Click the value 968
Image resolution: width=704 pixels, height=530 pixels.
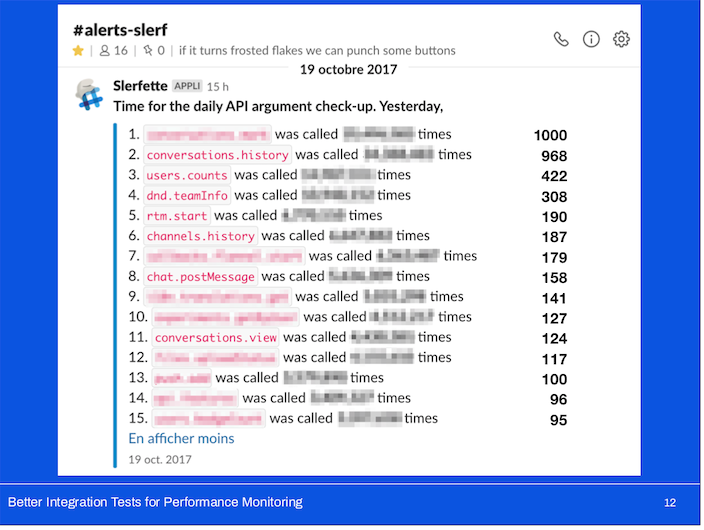click(554, 156)
